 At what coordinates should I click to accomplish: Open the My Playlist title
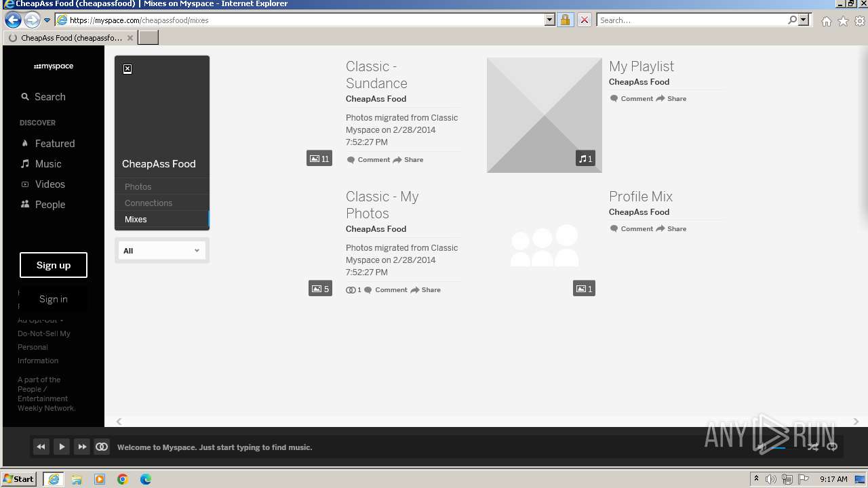tap(641, 66)
